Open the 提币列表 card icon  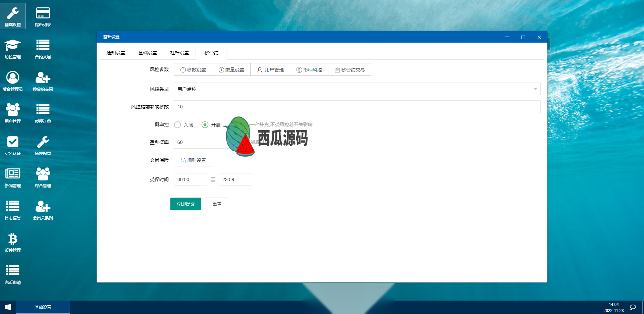(x=43, y=16)
